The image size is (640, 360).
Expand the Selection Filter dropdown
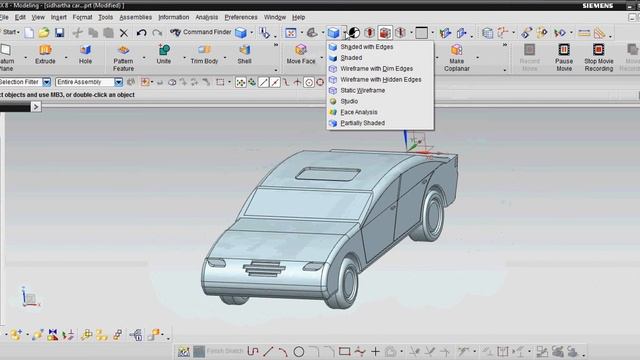[x=47, y=82]
